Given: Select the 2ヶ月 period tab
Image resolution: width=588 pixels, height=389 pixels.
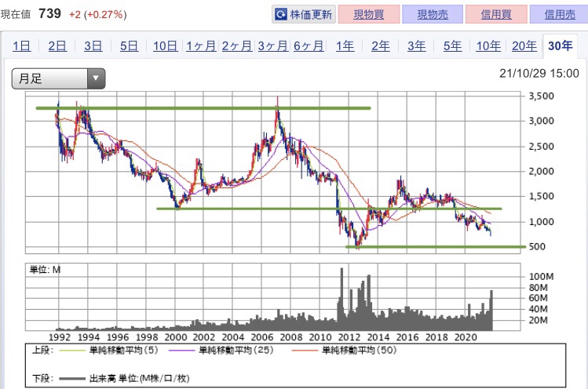Looking at the screenshot, I should click(237, 45).
